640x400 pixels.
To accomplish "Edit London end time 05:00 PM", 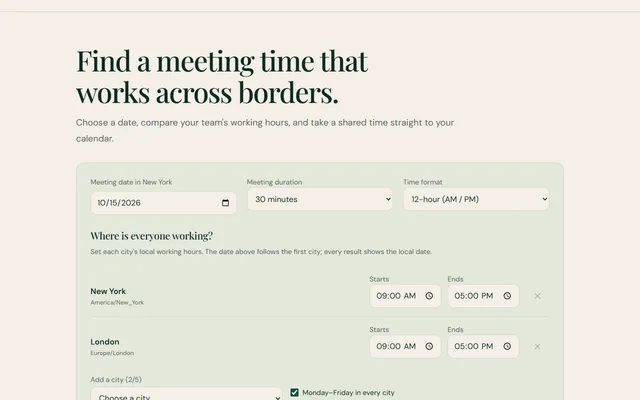I will [483, 347].
